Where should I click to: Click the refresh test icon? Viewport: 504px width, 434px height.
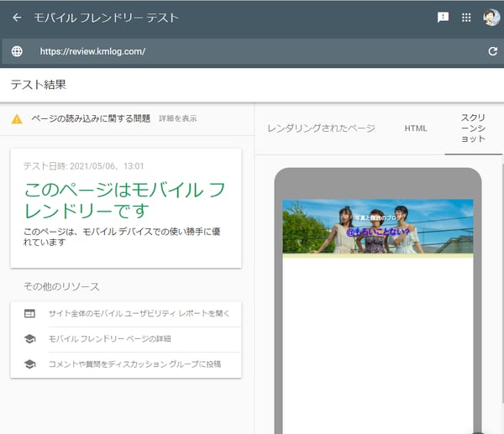pyautogui.click(x=493, y=51)
